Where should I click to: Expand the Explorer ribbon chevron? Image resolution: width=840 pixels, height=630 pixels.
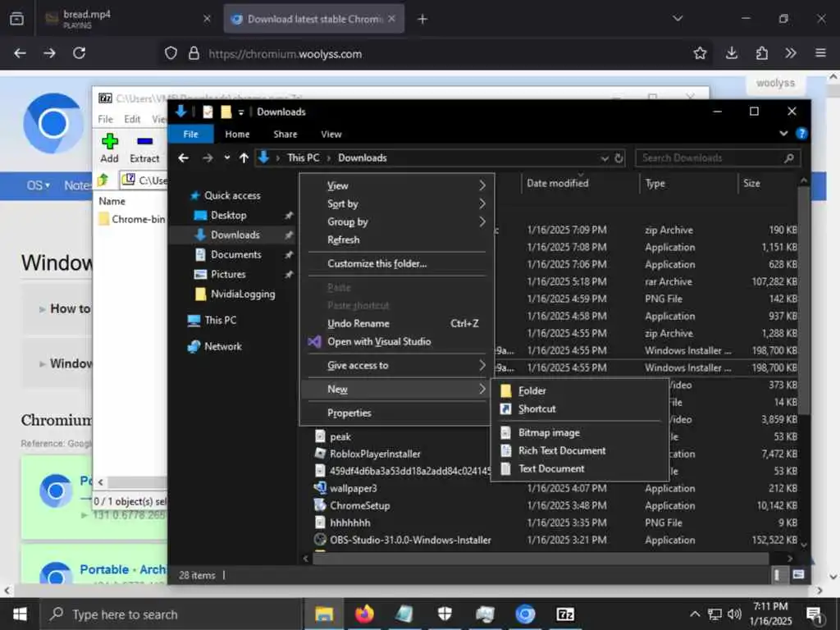[x=783, y=134]
